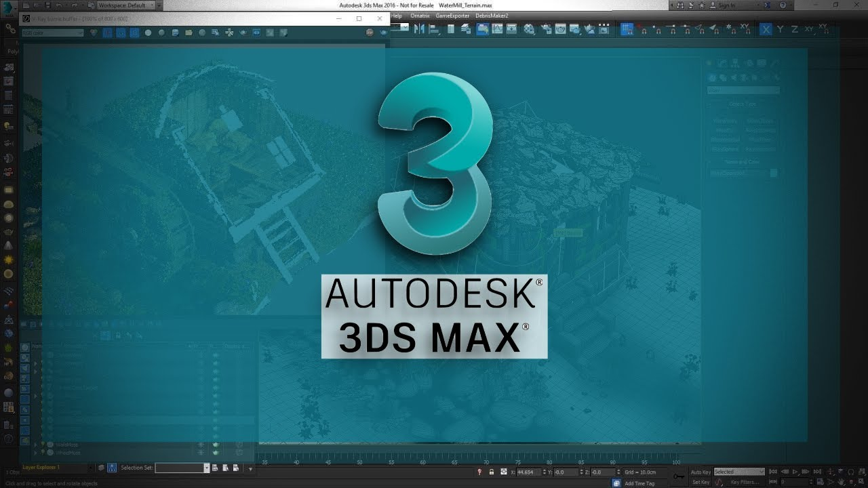Click the Render Production teapot icon
Screen dimensions: 868x488
point(574,28)
